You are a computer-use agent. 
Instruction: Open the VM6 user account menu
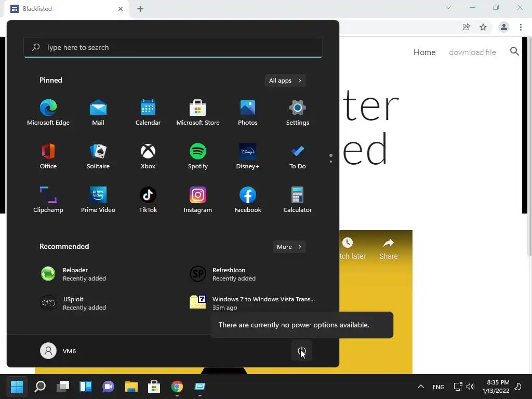tap(58, 351)
